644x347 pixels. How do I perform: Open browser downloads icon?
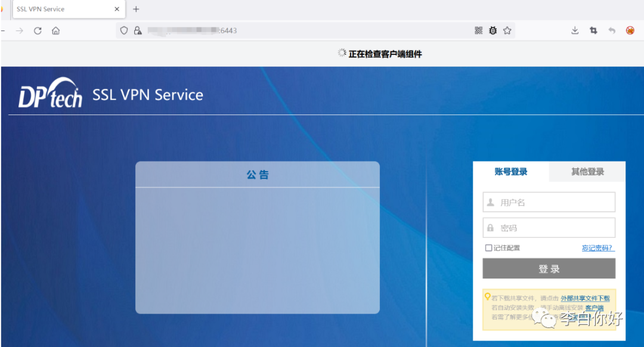click(x=575, y=30)
